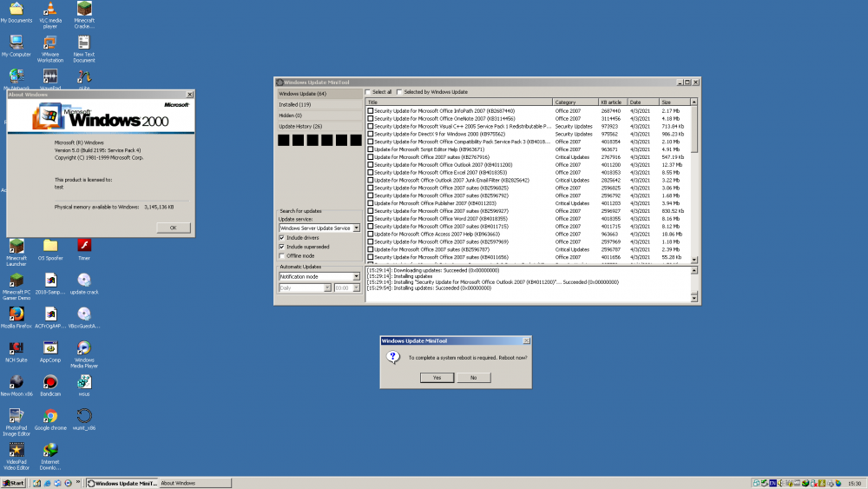This screenshot has height=489, width=868.
Task: Select the NCH Suite desktop icon
Action: 16,352
